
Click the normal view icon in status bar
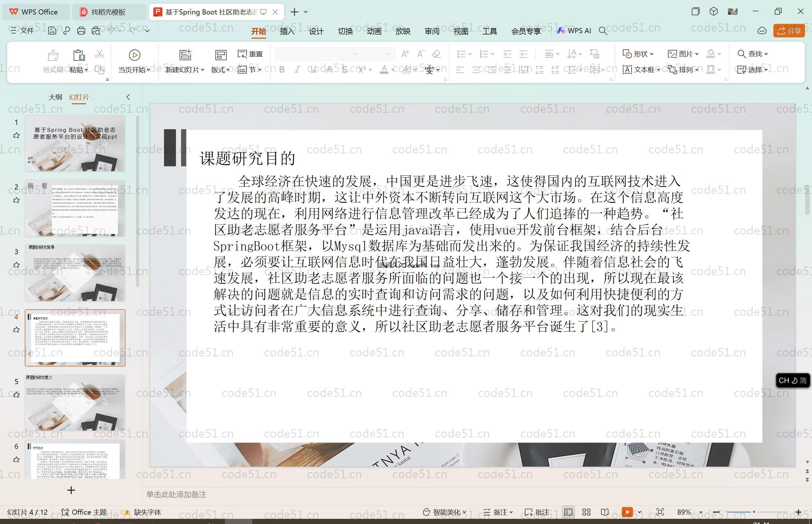click(568, 512)
